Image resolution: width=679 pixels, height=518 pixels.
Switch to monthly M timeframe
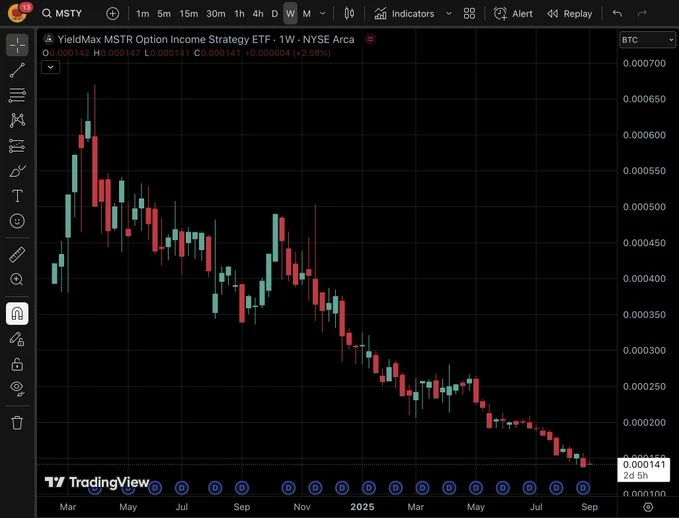click(307, 14)
